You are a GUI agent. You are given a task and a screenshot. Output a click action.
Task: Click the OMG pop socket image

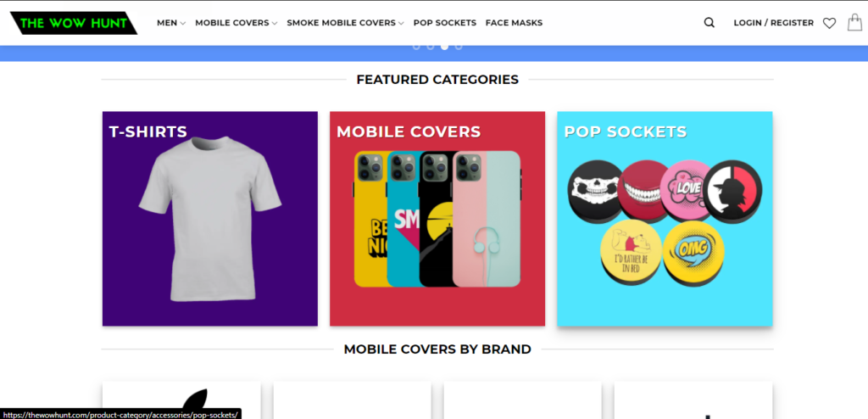(x=693, y=253)
